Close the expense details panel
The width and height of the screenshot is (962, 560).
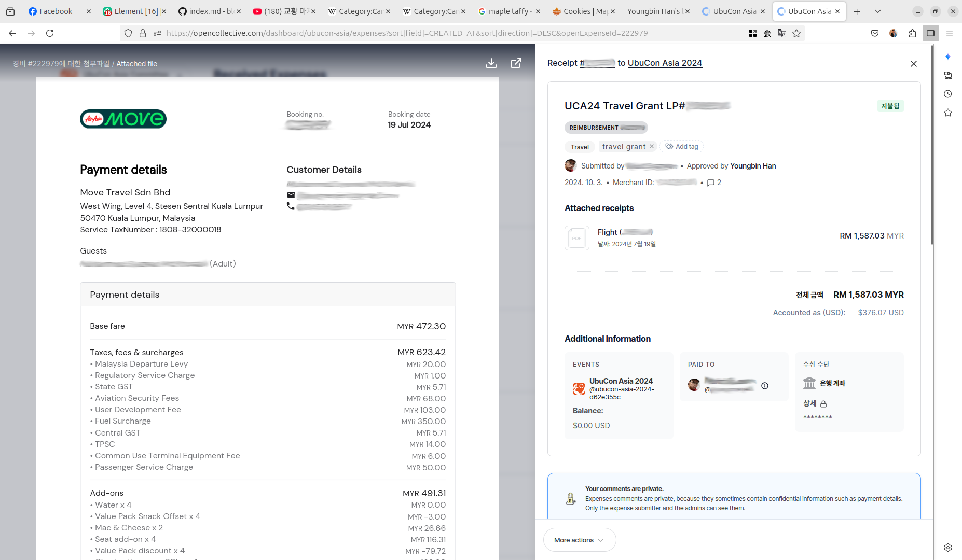[913, 64]
